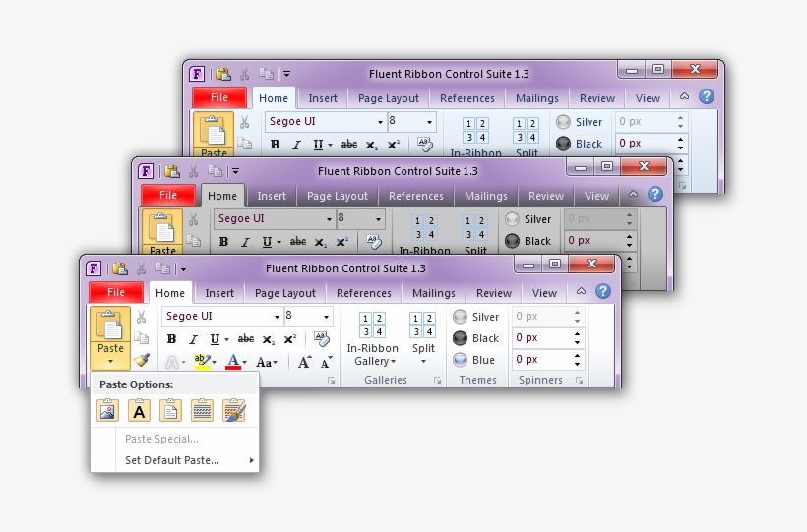807x532 pixels.
Task: Choose the text-only 'A' paste option
Action: [x=139, y=411]
